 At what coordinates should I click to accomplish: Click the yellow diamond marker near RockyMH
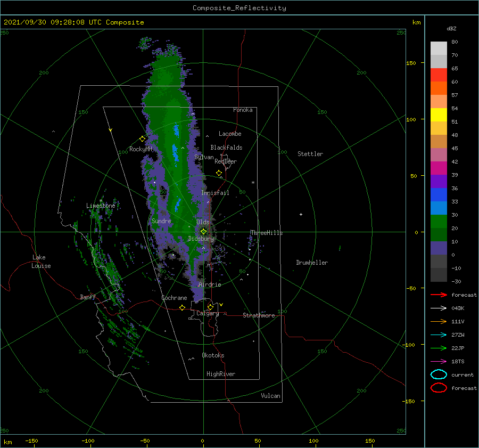coord(142,139)
